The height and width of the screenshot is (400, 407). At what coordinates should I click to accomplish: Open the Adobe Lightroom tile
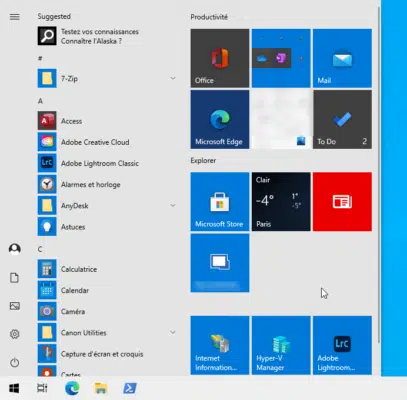[342, 346]
